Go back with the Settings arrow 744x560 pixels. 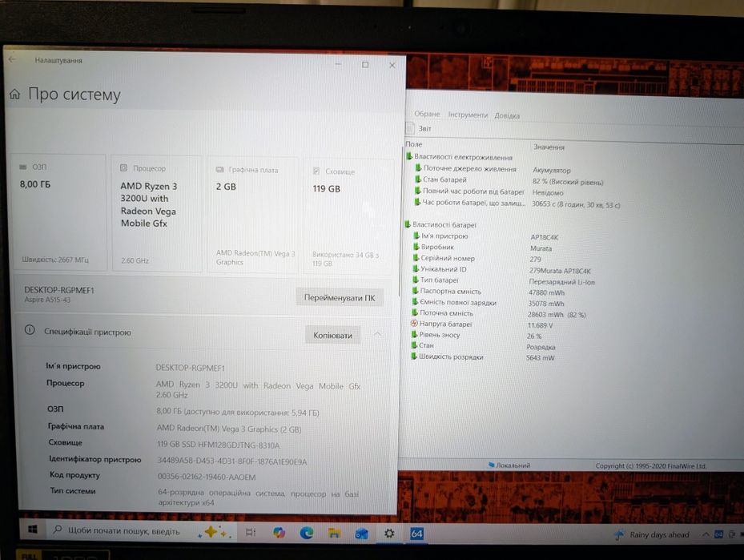12,60
